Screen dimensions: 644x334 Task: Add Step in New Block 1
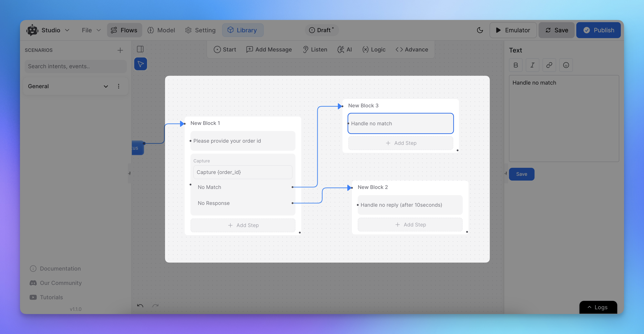pyautogui.click(x=243, y=225)
